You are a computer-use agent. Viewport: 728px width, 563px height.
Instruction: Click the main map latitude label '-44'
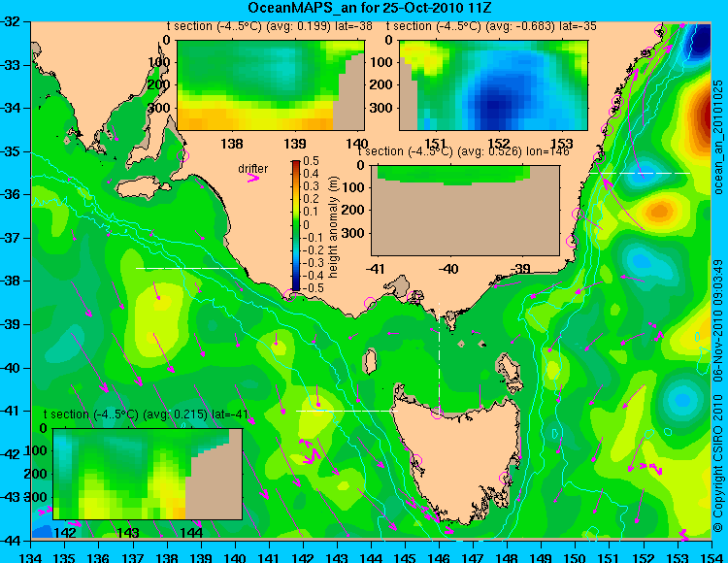click(11, 541)
